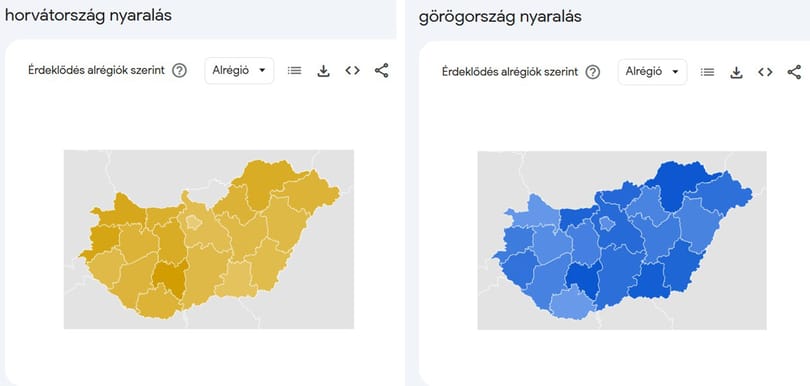This screenshot has height=386, width=810.
Task: Open list view in horvátország panel
Action: 294,70
